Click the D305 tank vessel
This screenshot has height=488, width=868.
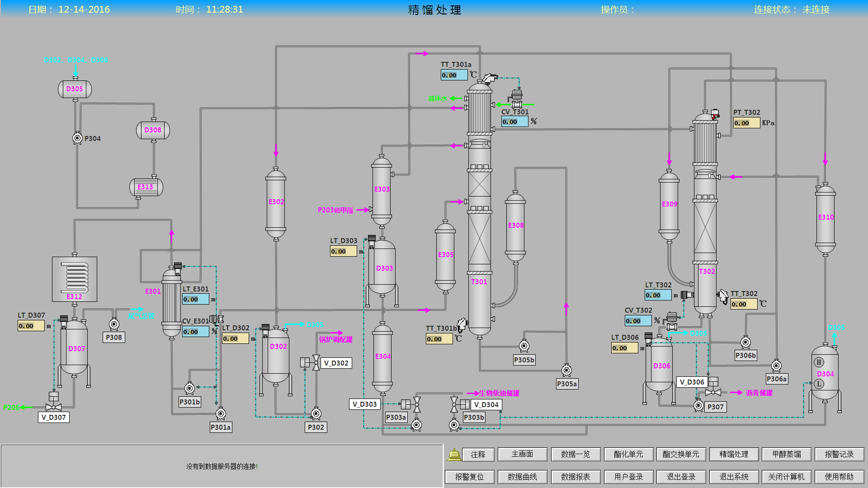75,89
